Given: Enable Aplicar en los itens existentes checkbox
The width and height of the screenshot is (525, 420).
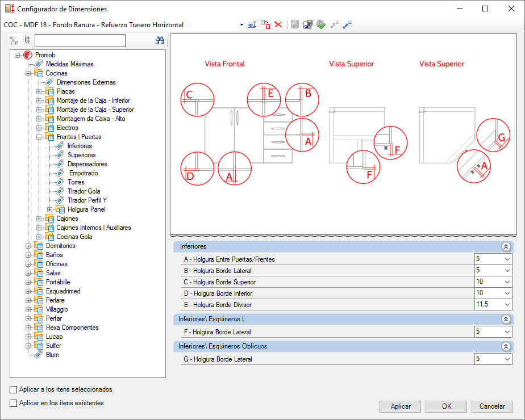Looking at the screenshot, I should [x=14, y=404].
